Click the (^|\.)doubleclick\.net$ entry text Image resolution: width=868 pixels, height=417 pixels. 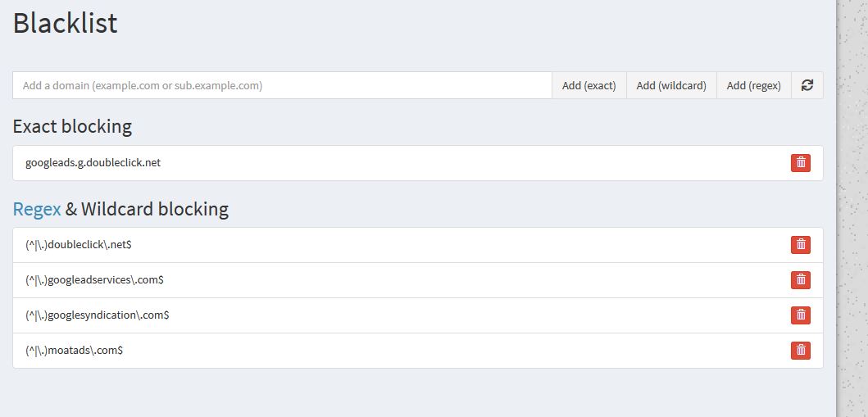[x=79, y=244]
